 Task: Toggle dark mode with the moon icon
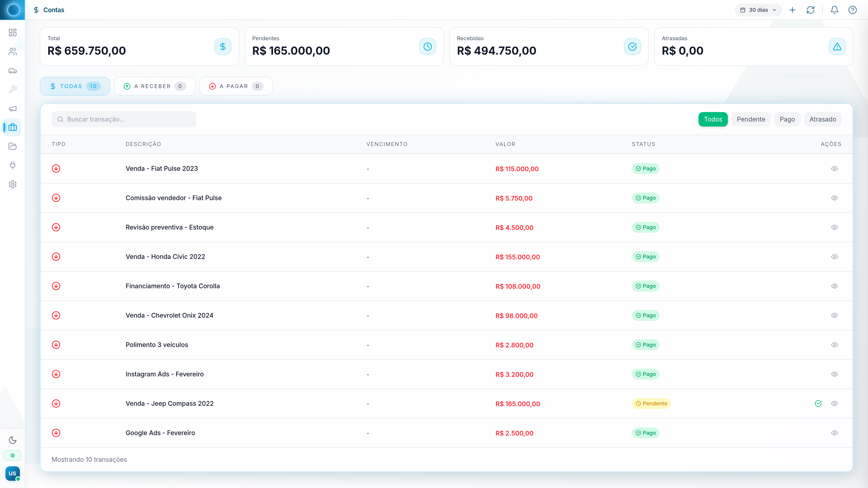coord(12,440)
